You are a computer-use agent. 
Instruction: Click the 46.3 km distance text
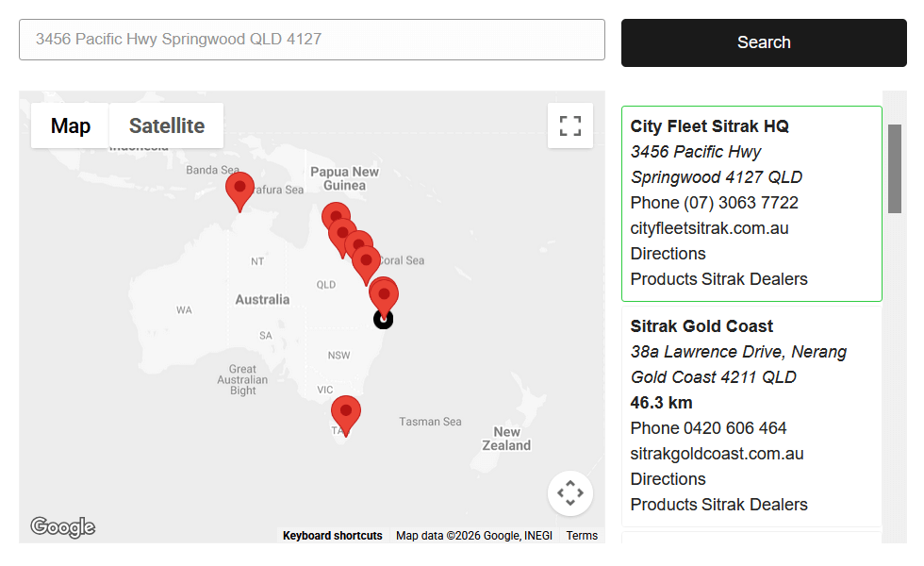[x=661, y=403]
